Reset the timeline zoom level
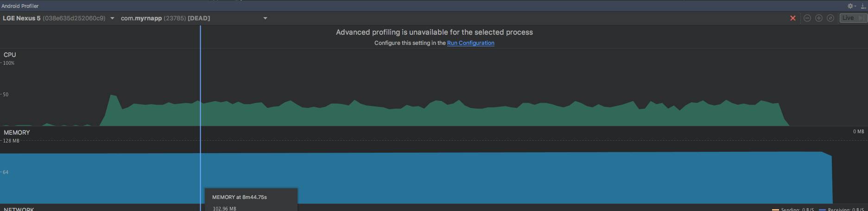The width and height of the screenshot is (868, 211). click(x=830, y=18)
